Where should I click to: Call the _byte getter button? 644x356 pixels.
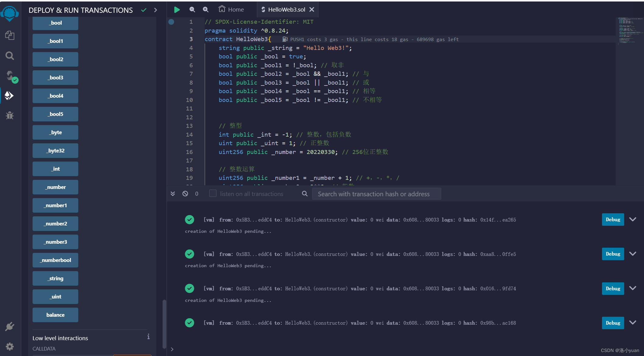[55, 132]
